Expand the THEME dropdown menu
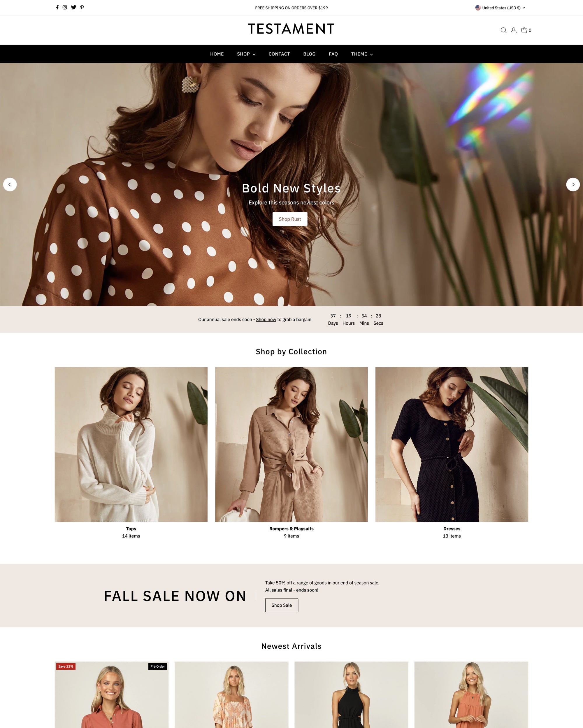Image resolution: width=583 pixels, height=728 pixels. tap(361, 54)
